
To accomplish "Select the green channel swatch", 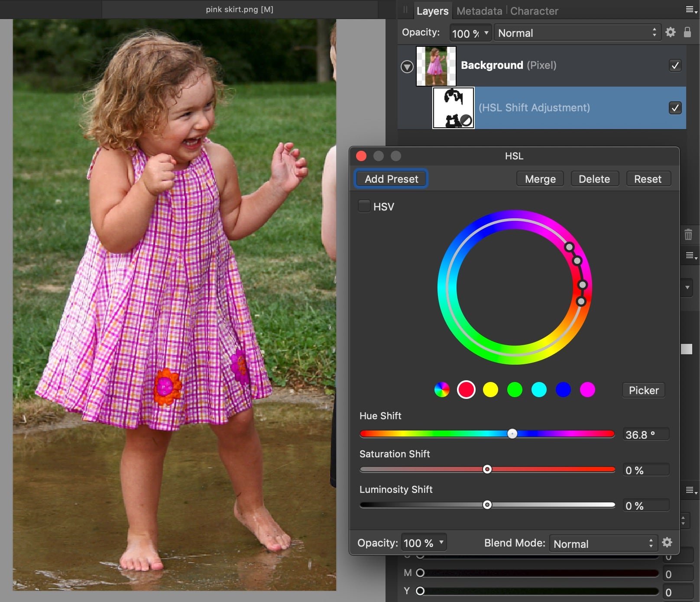I will [515, 390].
